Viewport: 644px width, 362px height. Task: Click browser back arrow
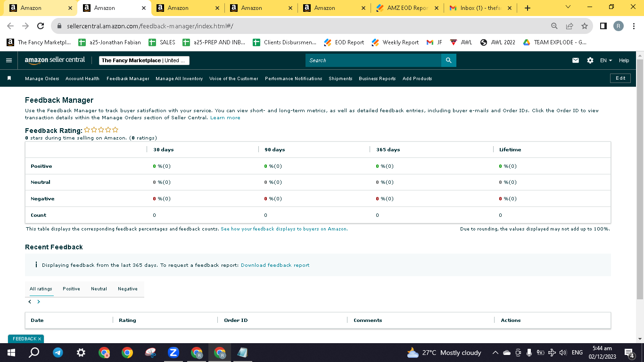click(x=10, y=26)
